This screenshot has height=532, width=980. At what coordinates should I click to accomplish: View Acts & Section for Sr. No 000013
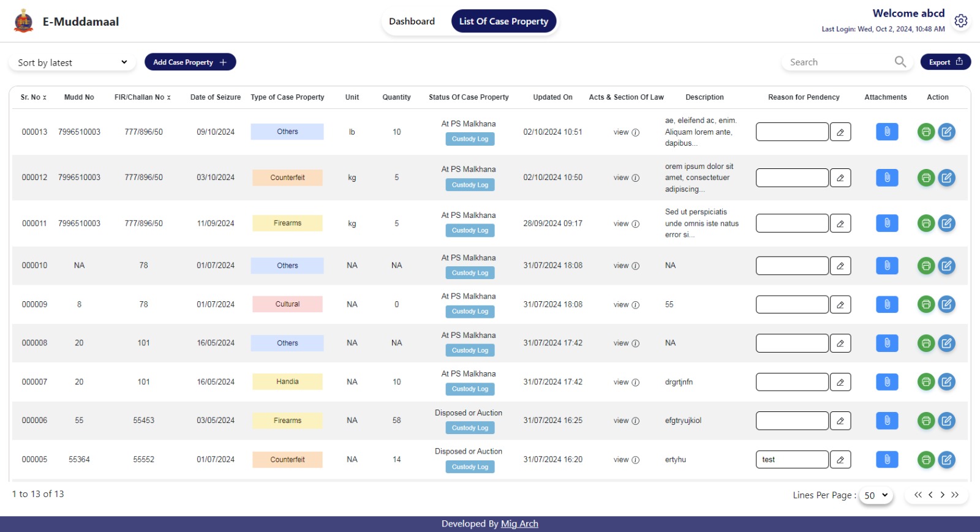pyautogui.click(x=626, y=132)
